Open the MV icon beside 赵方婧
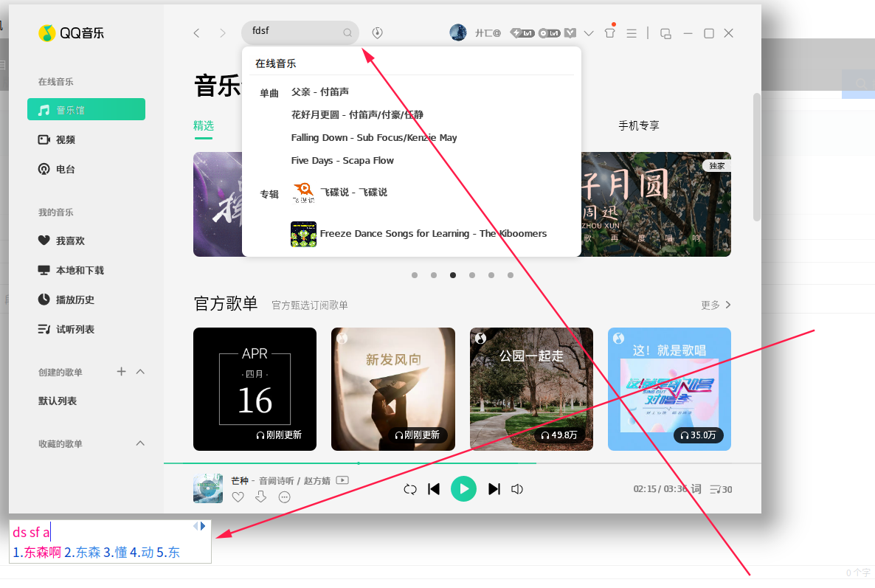 click(x=342, y=480)
